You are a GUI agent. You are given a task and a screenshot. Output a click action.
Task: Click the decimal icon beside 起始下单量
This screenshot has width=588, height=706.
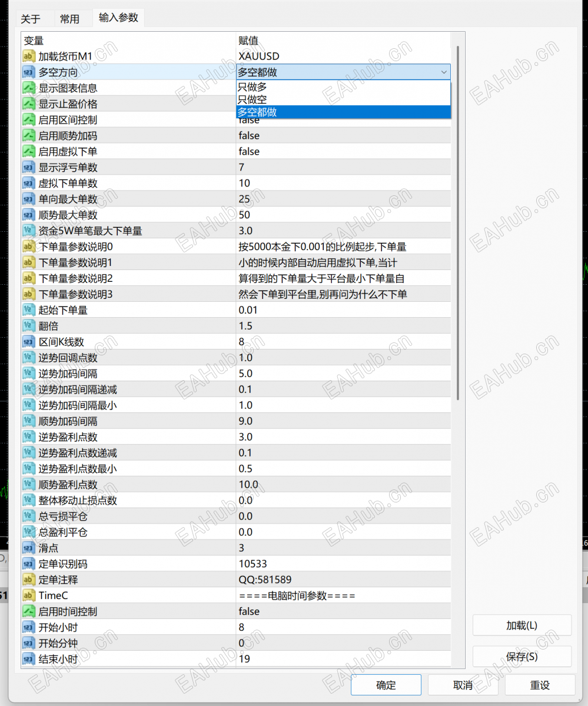click(29, 310)
